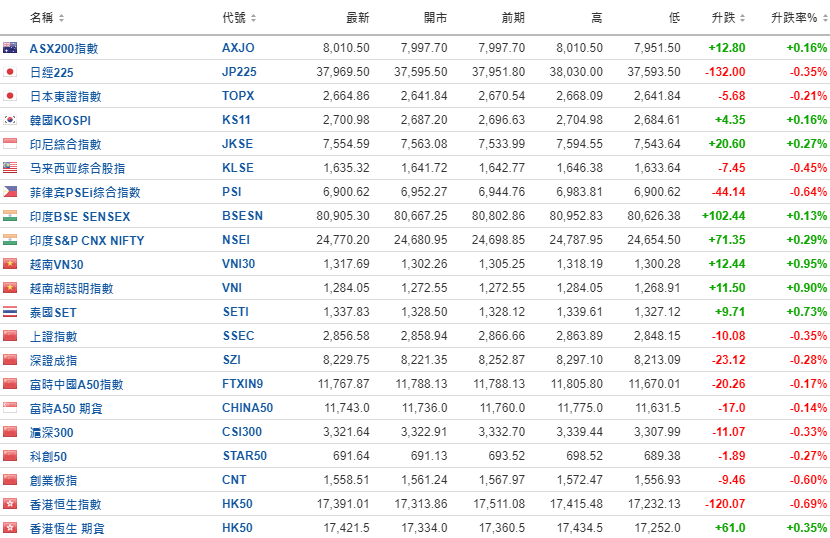Click the Indonesian flag beside 印尼綜合指數

(x=10, y=143)
